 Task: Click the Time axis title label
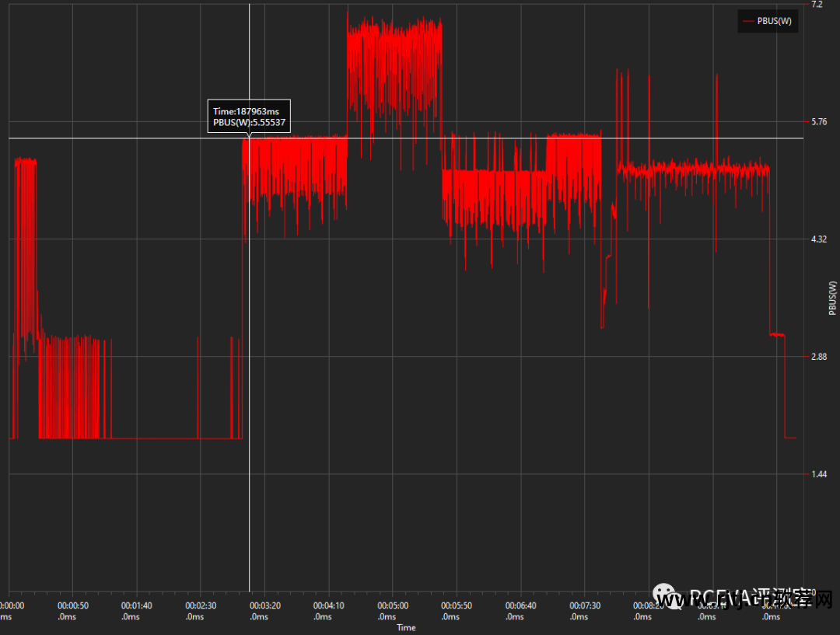pos(405,627)
